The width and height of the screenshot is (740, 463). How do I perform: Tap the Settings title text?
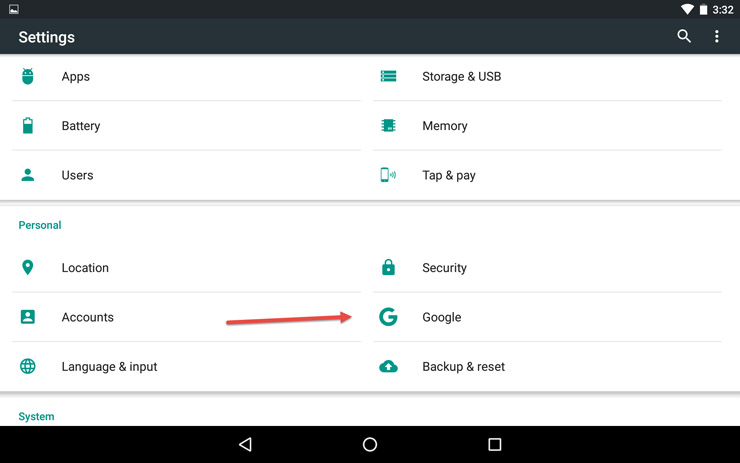46,37
